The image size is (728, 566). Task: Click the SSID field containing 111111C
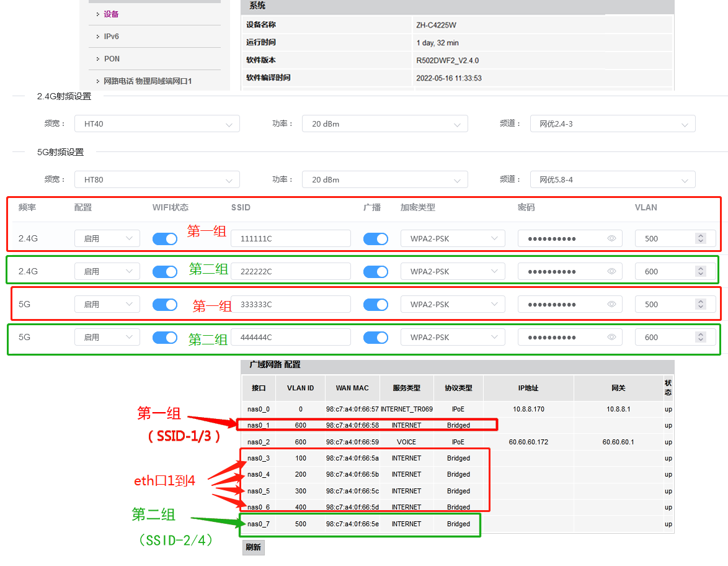290,238
